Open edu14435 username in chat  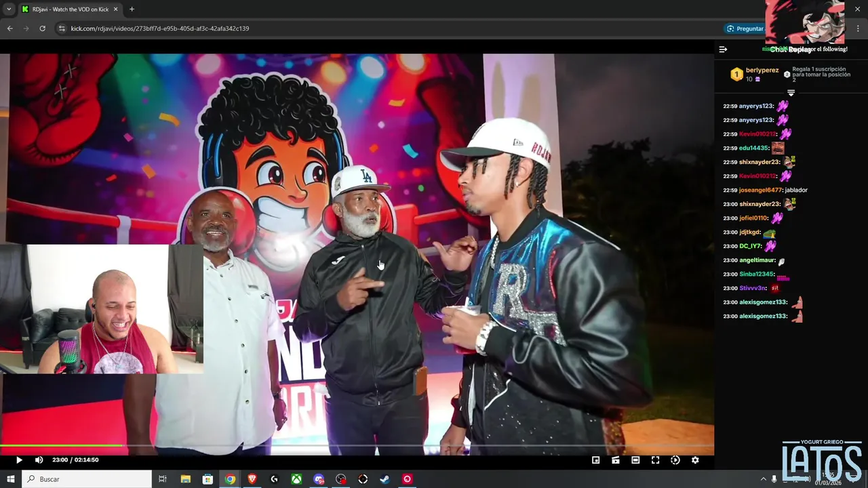(753, 148)
